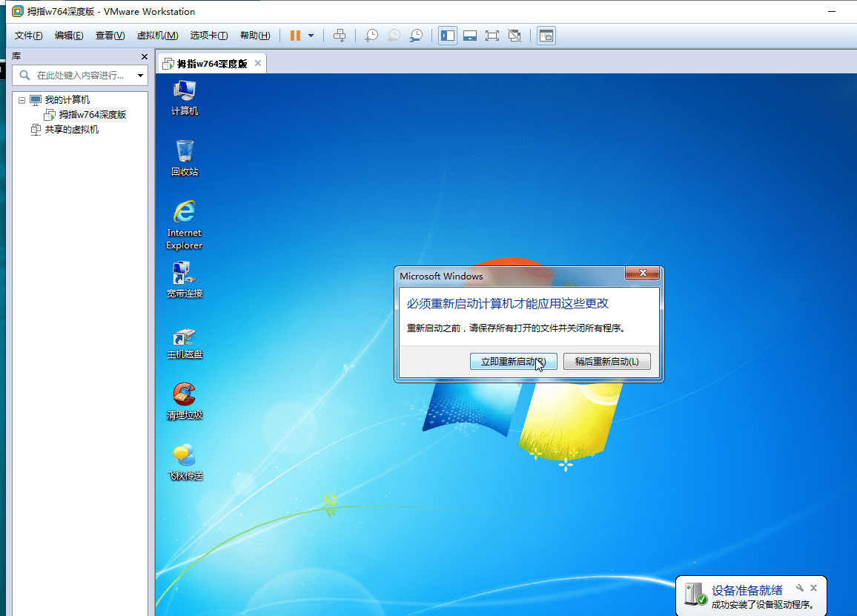Viewport: 857px width, 616px height.
Task: Close the 库 library panel
Action: [x=145, y=56]
